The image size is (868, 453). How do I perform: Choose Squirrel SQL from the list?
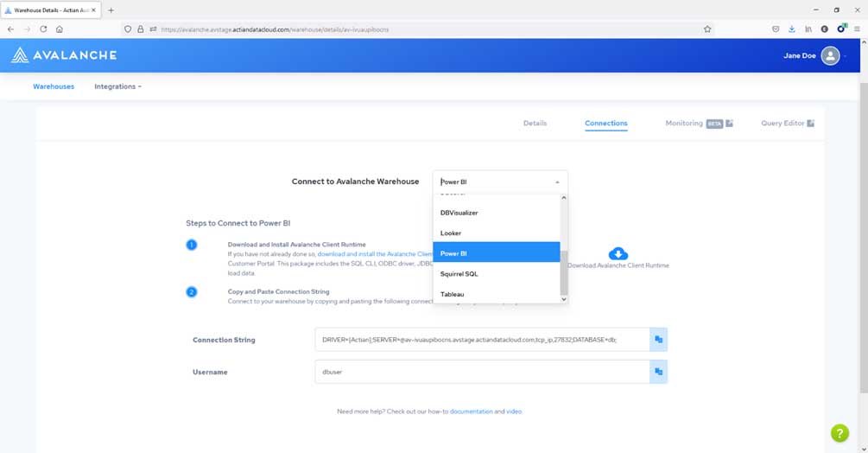[x=496, y=273]
